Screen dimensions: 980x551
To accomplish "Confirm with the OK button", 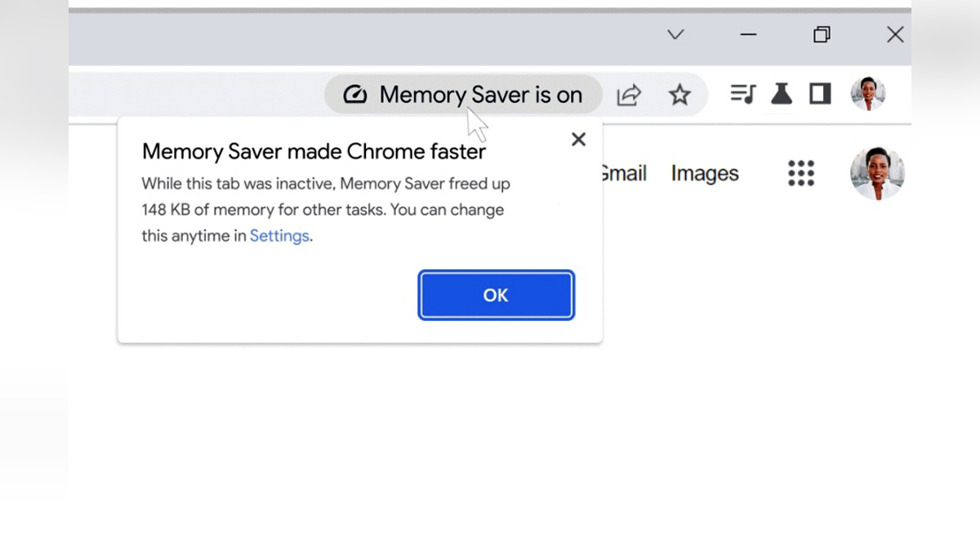I will point(496,295).
